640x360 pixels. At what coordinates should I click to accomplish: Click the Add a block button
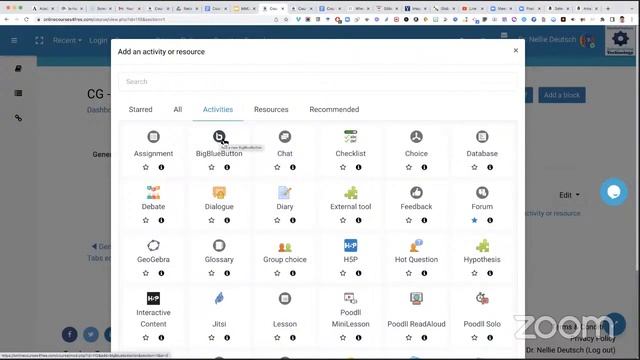pyautogui.click(x=562, y=95)
